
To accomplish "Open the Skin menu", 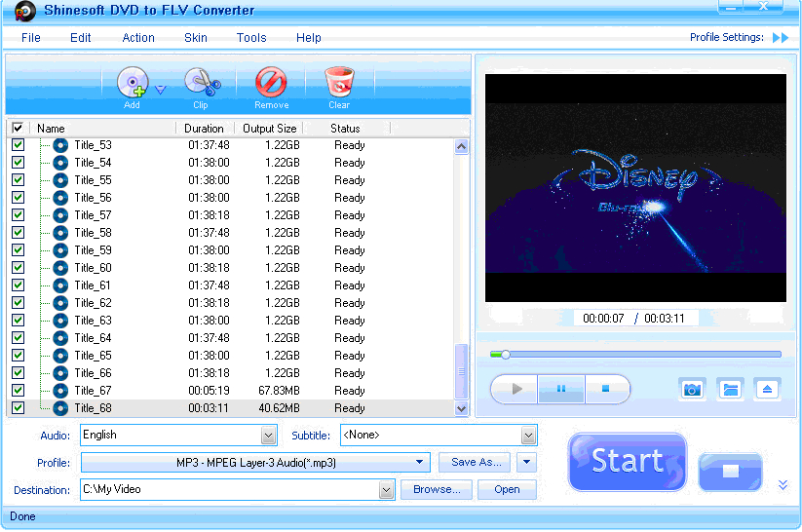I will click(x=196, y=38).
